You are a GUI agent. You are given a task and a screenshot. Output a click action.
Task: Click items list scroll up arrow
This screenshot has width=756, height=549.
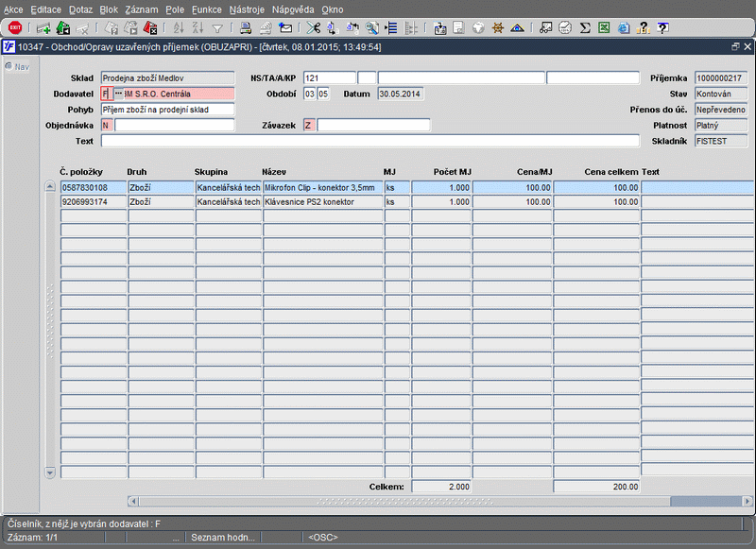(50, 186)
